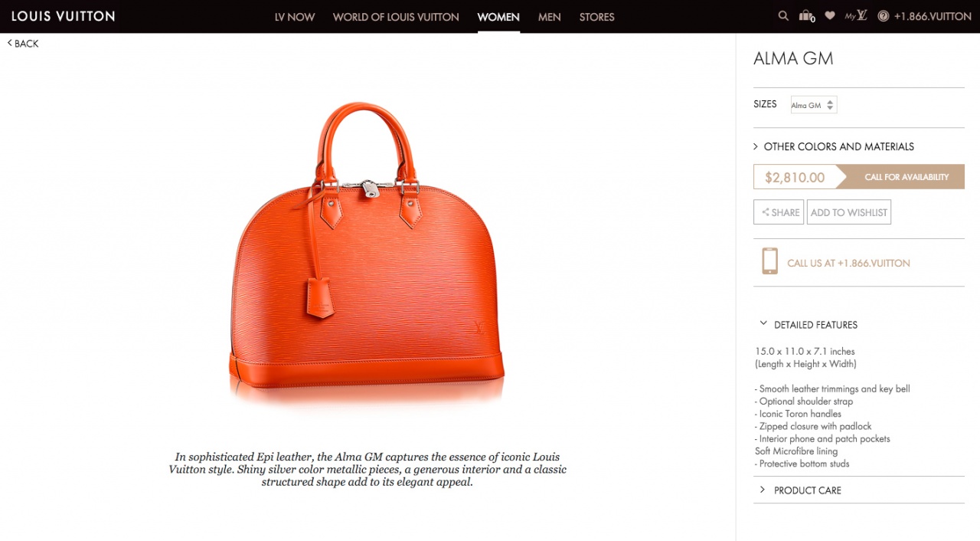The width and height of the screenshot is (980, 541).
Task: Expand the Product Care section
Action: click(801, 490)
